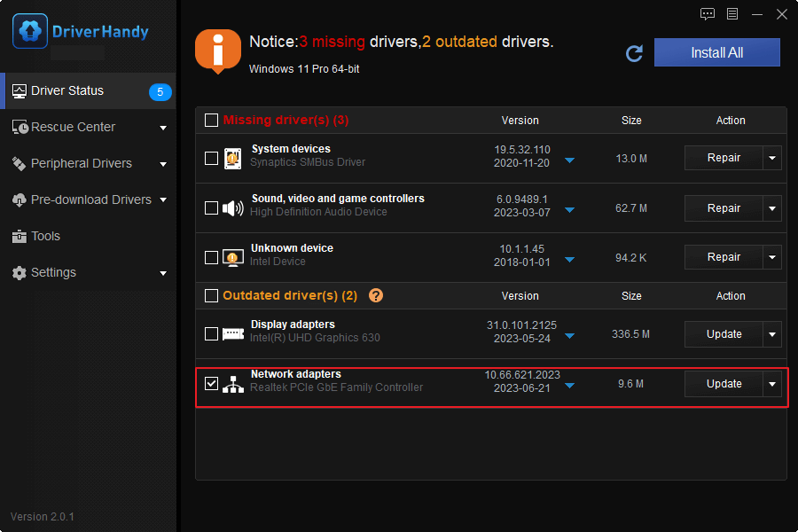Open version dropdown for High Definition Audio
This screenshot has height=532, width=798.
(570, 210)
